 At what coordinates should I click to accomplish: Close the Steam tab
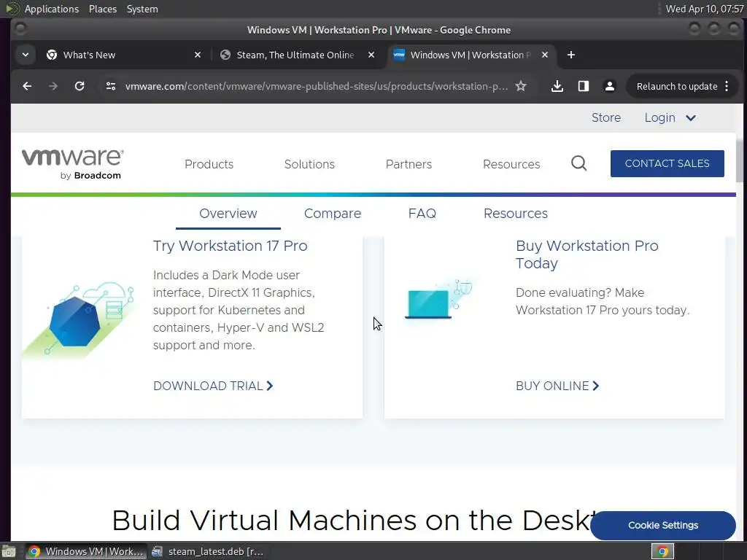point(371,55)
